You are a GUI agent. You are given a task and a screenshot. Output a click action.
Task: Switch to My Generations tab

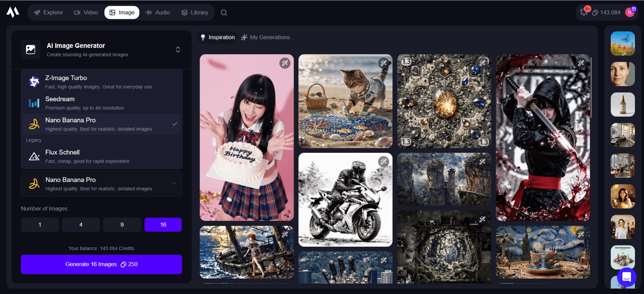point(265,37)
